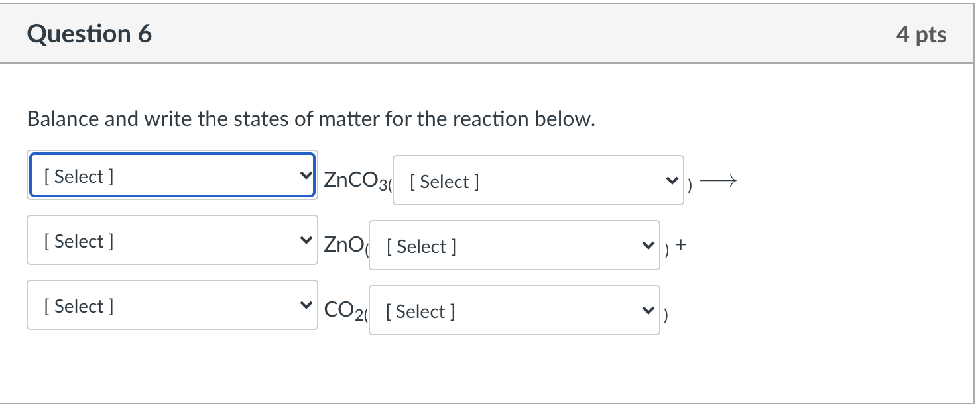980x416 pixels.
Task: Click the chevron arrow of CO2 state select
Action: [648, 311]
